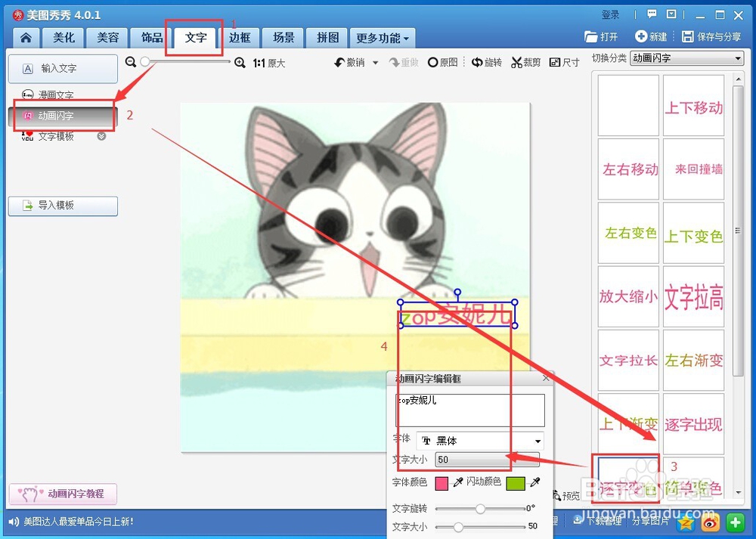Screen dimensions: 756x539
Task: Select 动画闪字 in the sidebar
Action: click(63, 116)
